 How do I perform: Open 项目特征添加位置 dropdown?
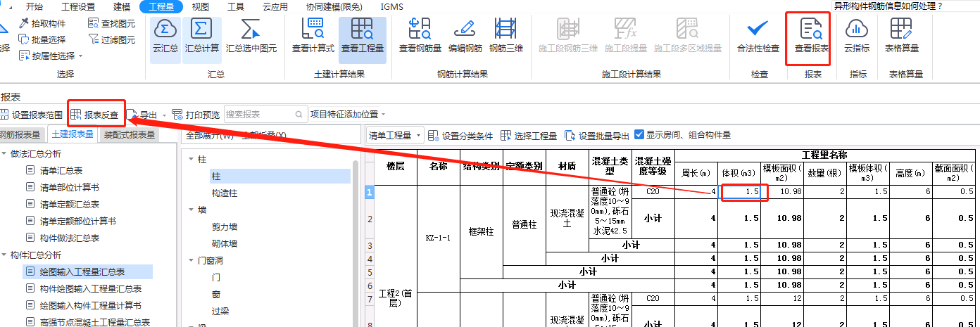(x=349, y=115)
